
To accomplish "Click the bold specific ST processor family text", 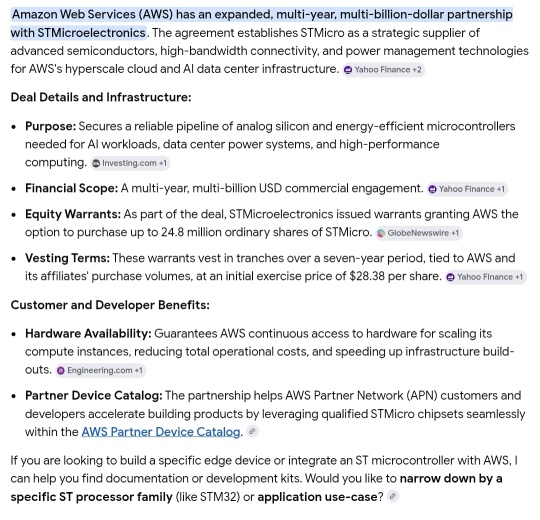I will [92, 497].
